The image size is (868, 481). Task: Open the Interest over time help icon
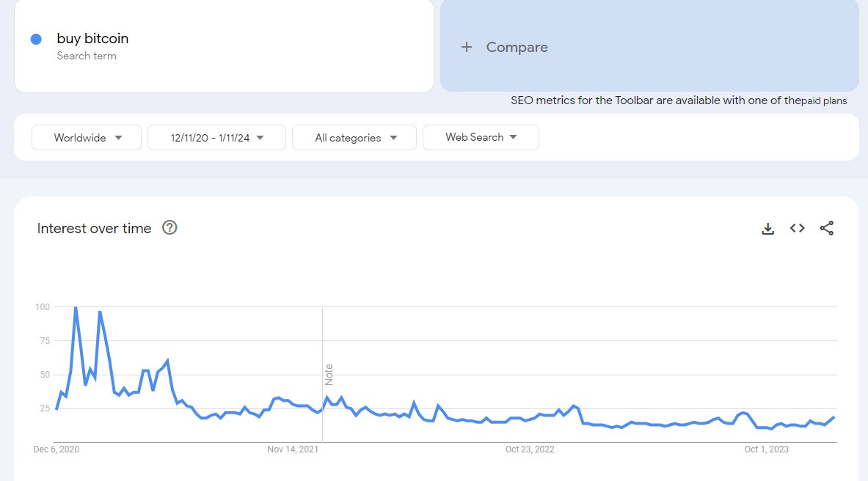169,228
